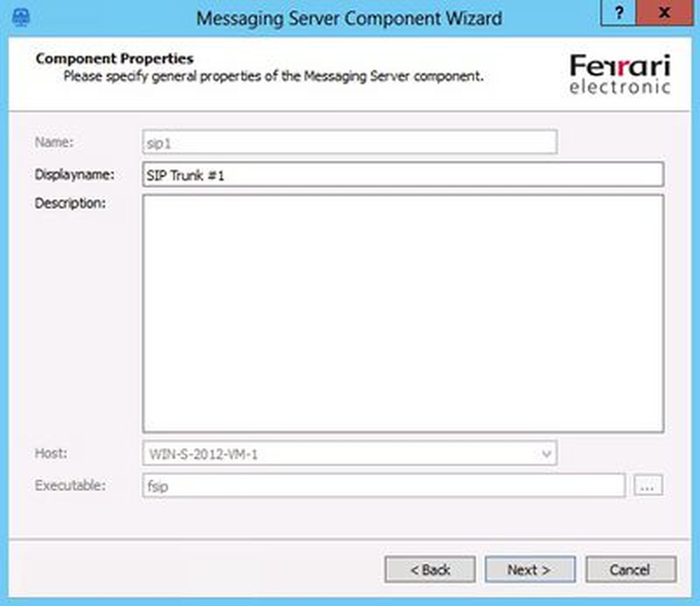Click the ellipsis browse button beside Executable
Viewport: 700px width, 606px height.
pyautogui.click(x=648, y=486)
